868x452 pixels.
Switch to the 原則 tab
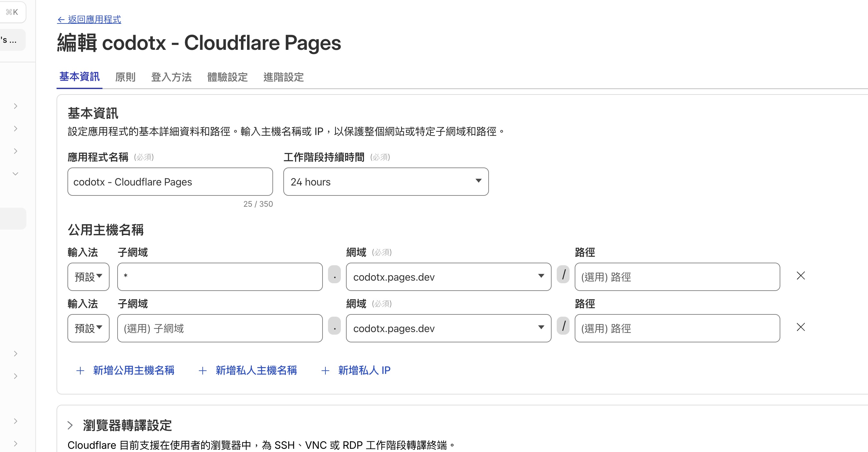[x=125, y=77]
